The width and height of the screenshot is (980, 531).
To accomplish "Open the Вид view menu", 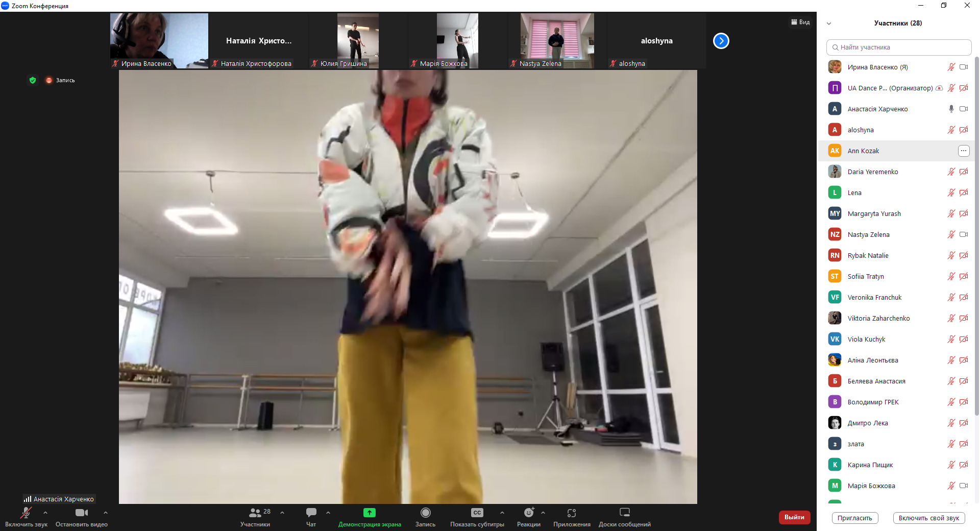I will tap(800, 22).
